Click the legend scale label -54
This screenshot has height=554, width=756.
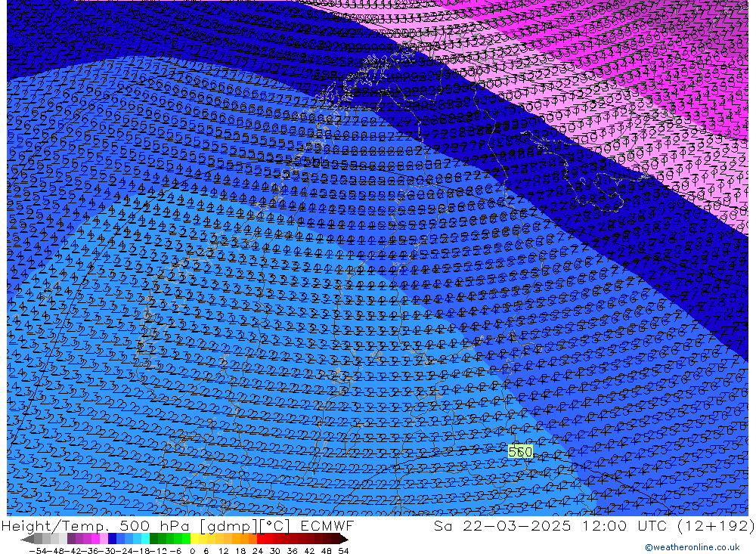38,551
